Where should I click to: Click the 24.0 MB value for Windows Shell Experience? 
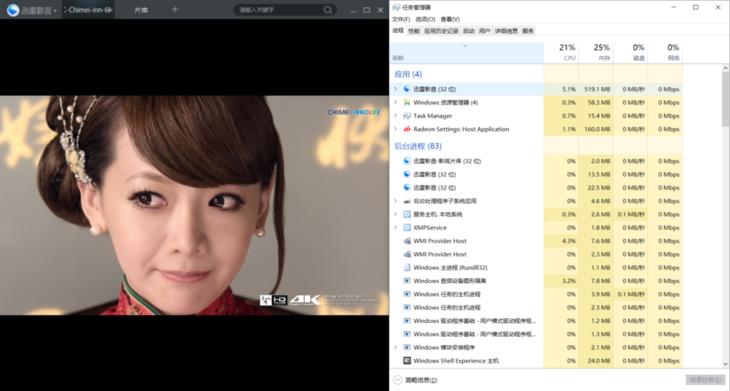click(599, 361)
